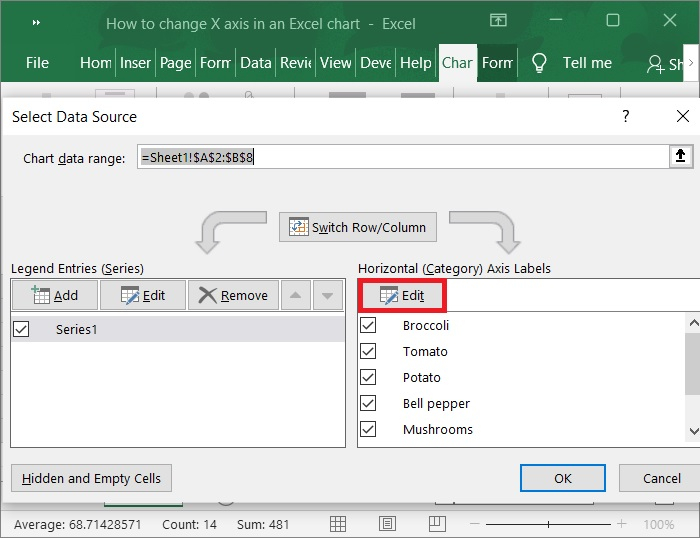The height and width of the screenshot is (538, 700).
Task: Uncheck the Broccoli category checkbox
Action: pos(368,325)
